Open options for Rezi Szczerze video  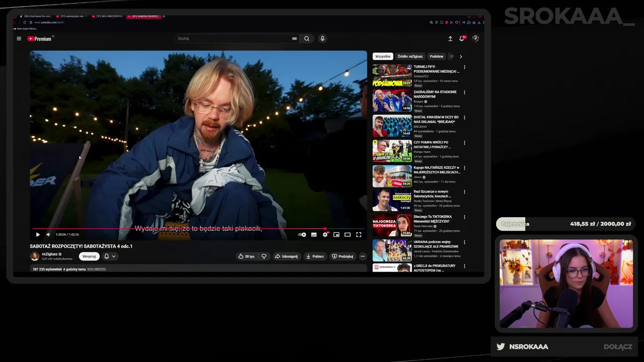[464, 192]
